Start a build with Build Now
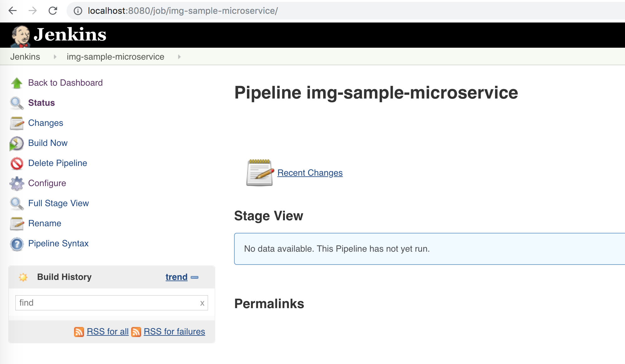Viewport: 625px width, 364px height. coord(48,143)
